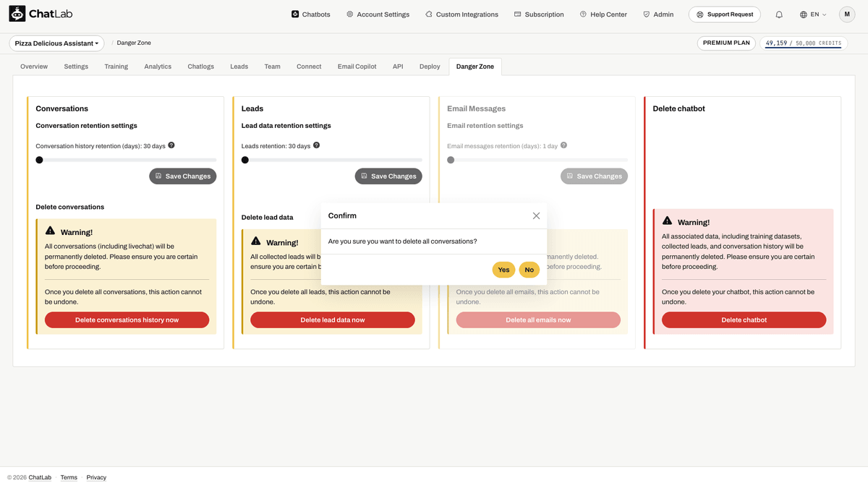Open Chatbots in the top navigation
Image resolution: width=868 pixels, height=488 pixels.
[x=310, y=14]
